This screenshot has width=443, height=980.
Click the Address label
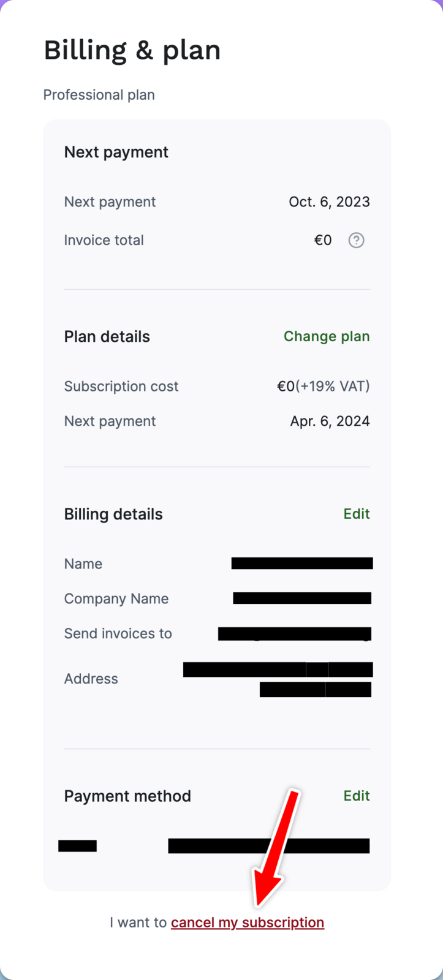(91, 679)
